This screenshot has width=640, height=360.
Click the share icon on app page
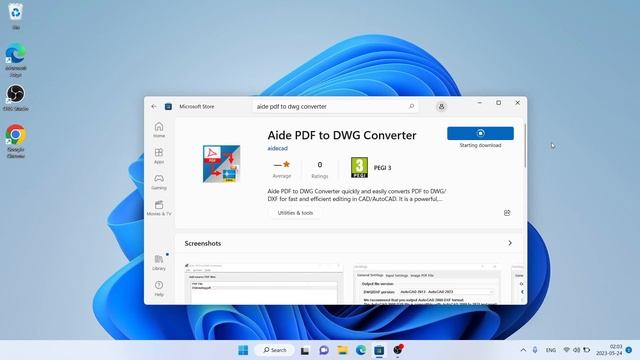click(x=507, y=213)
